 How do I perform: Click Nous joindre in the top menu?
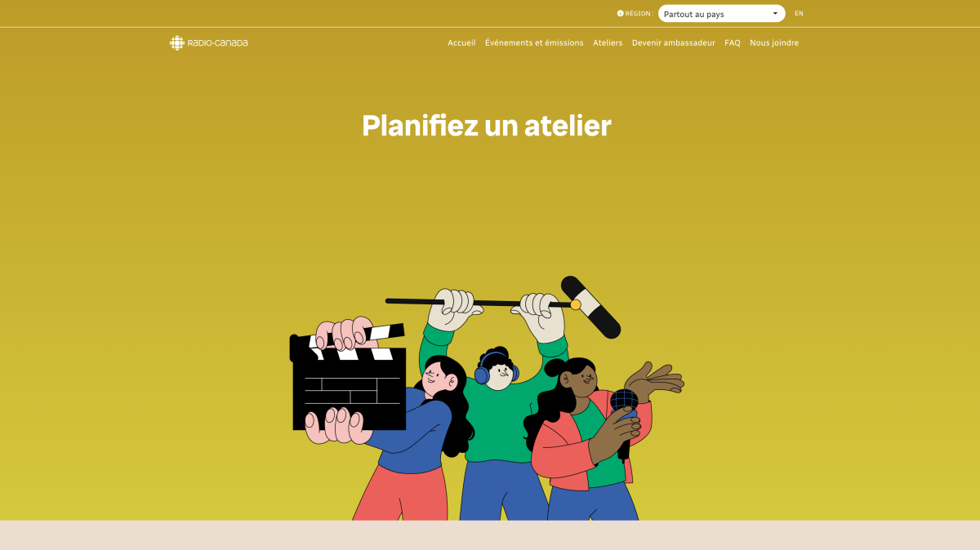pos(774,43)
